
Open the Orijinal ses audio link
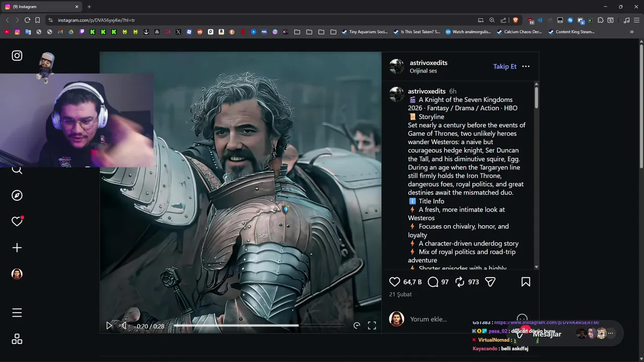tap(423, 71)
